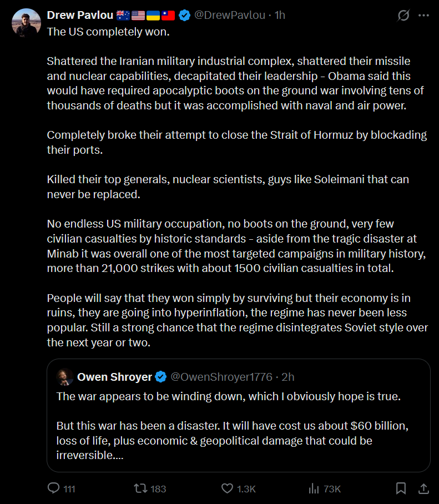Share post via upload arrow icon
Screen dimensions: 439x504
pos(423,488)
